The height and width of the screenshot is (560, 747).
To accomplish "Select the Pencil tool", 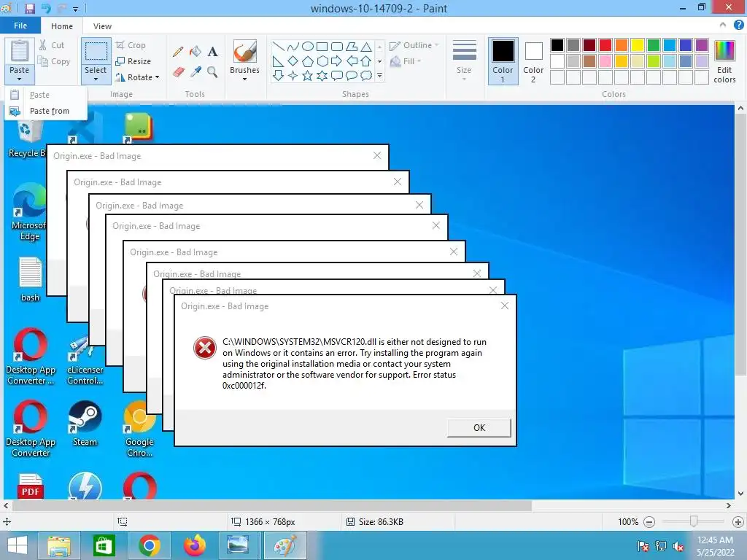I will pyautogui.click(x=178, y=52).
